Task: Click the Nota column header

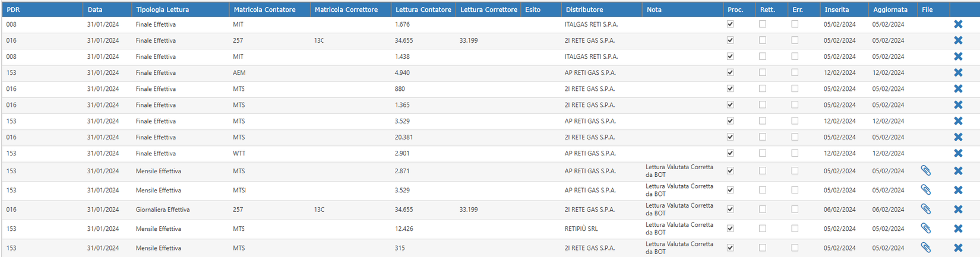Action: [654, 9]
